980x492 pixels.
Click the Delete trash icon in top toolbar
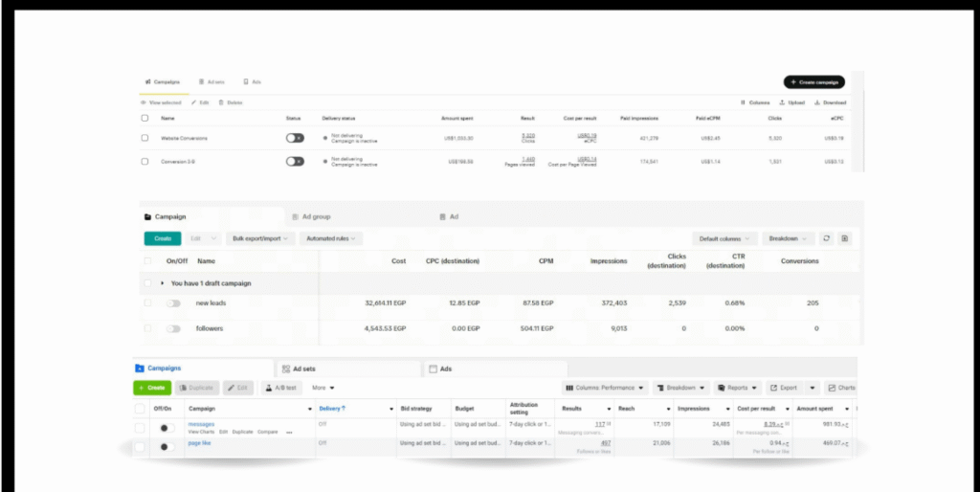tap(222, 102)
